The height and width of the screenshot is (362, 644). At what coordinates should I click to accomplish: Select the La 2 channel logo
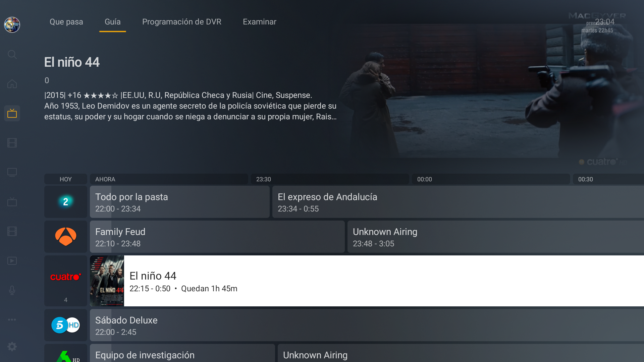pos(66,202)
